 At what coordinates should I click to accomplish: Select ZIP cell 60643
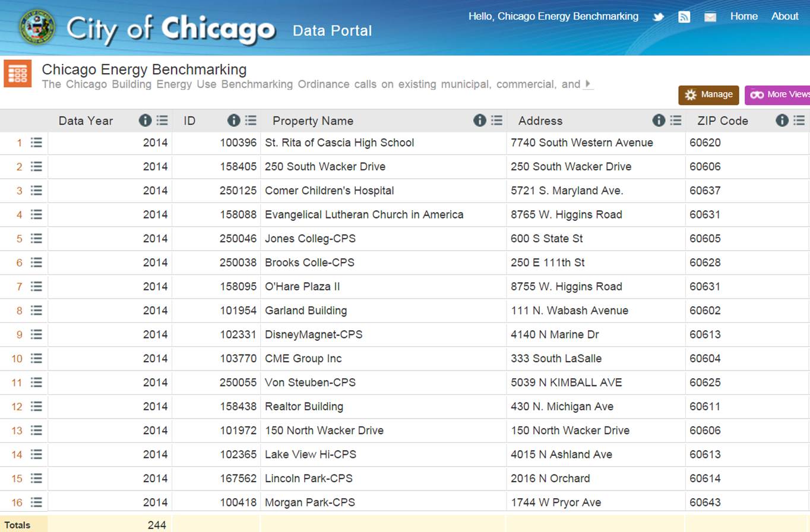pos(705,502)
